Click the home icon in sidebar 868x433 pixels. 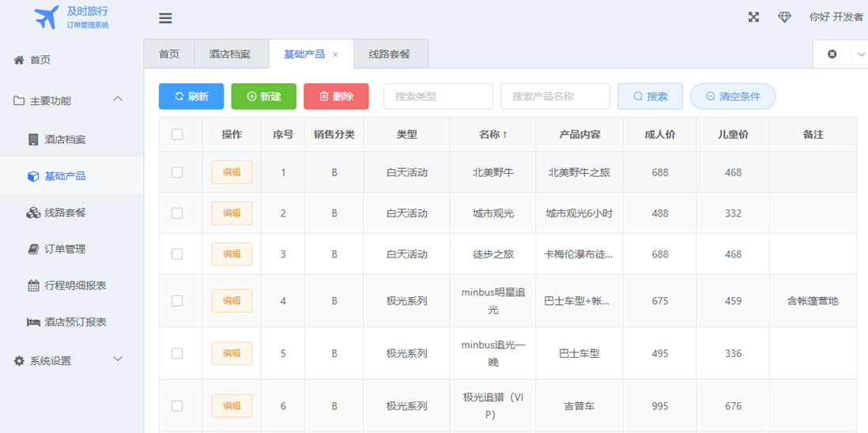[x=19, y=60]
